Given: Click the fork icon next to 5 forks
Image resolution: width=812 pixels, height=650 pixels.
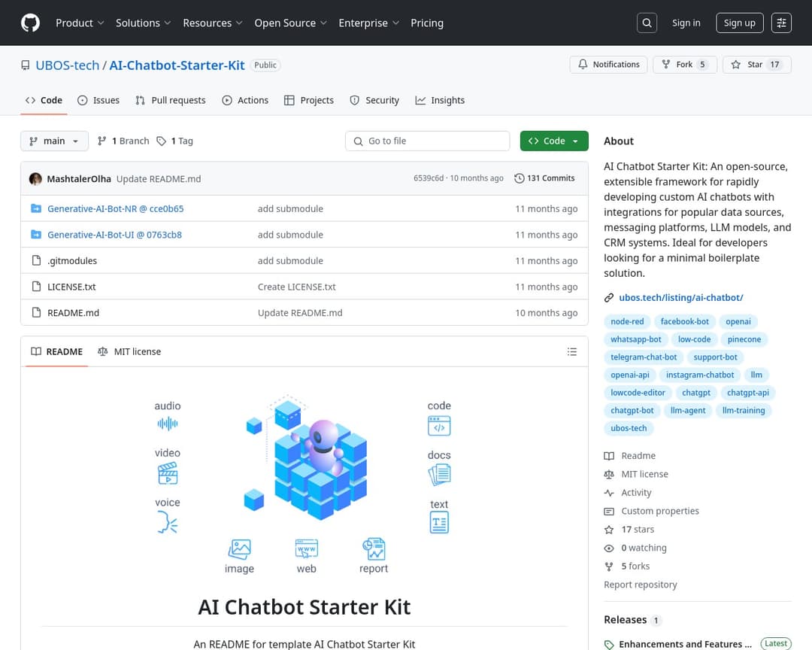Looking at the screenshot, I should (x=609, y=566).
